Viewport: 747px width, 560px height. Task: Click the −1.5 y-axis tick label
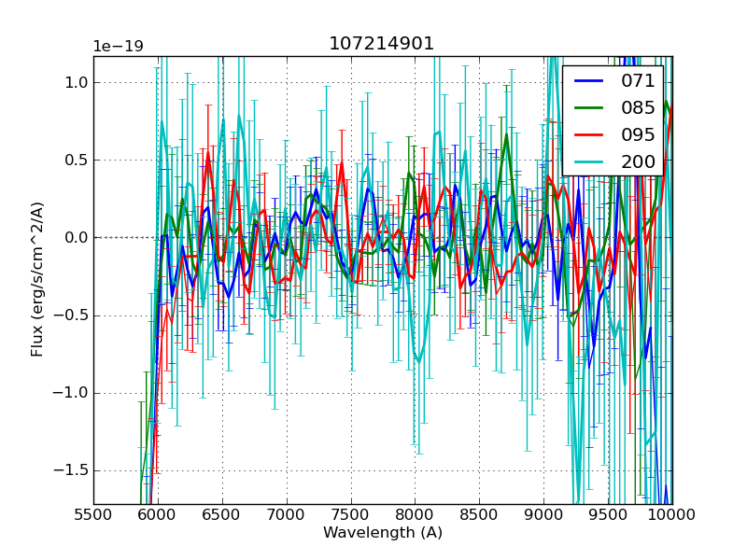click(x=71, y=470)
